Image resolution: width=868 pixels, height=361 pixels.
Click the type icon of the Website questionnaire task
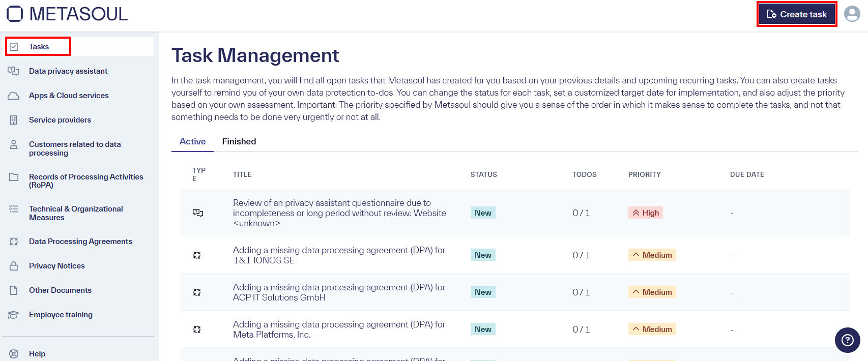tap(198, 213)
